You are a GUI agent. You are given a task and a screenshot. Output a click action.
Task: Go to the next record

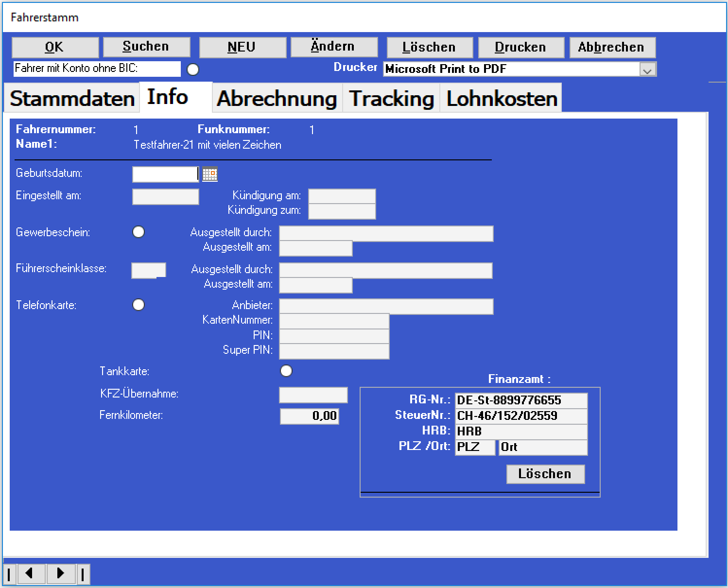pyautogui.click(x=60, y=574)
